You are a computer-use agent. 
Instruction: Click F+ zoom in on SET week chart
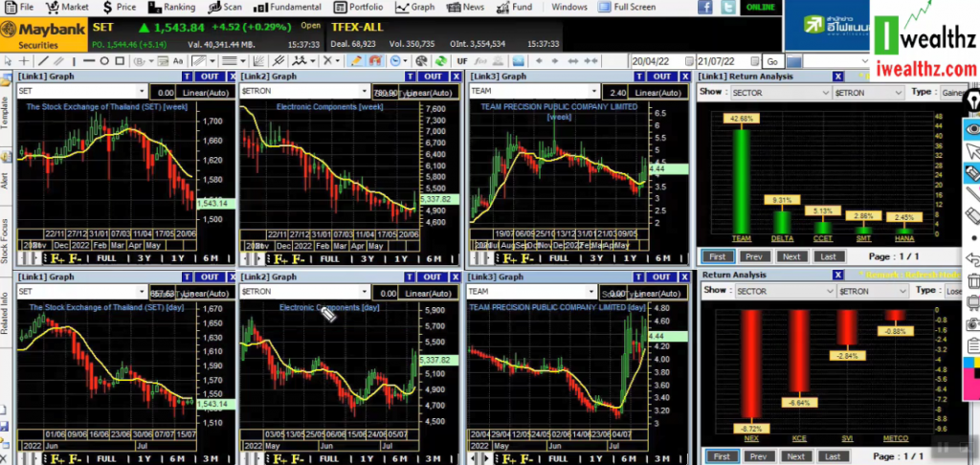[x=57, y=258]
